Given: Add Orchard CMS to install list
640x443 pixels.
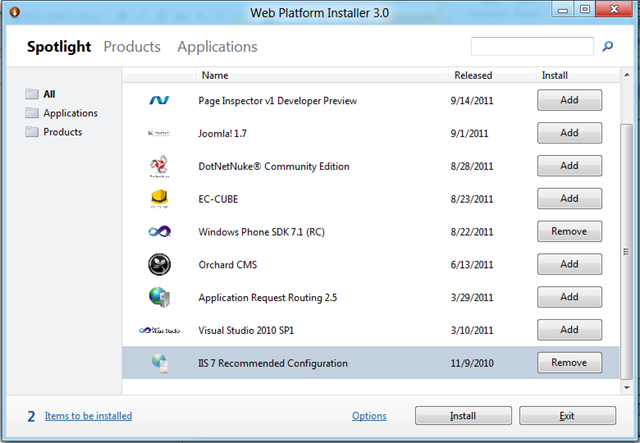Looking at the screenshot, I should tap(569, 264).
